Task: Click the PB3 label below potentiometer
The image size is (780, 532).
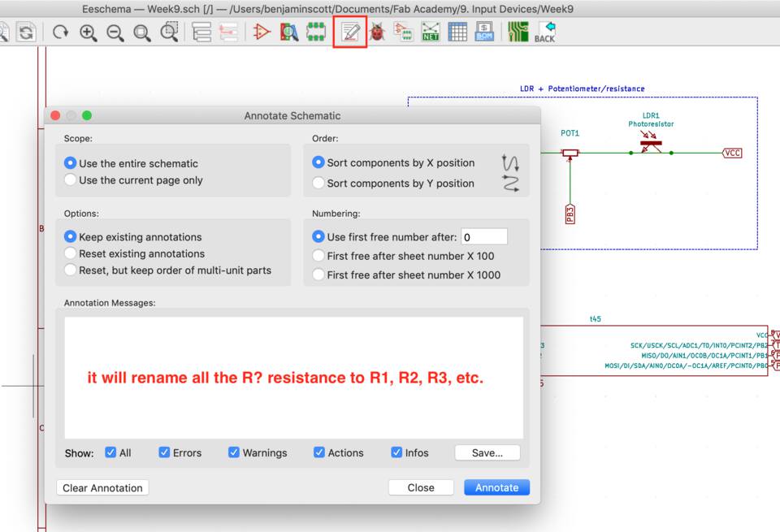Action: pyautogui.click(x=570, y=214)
